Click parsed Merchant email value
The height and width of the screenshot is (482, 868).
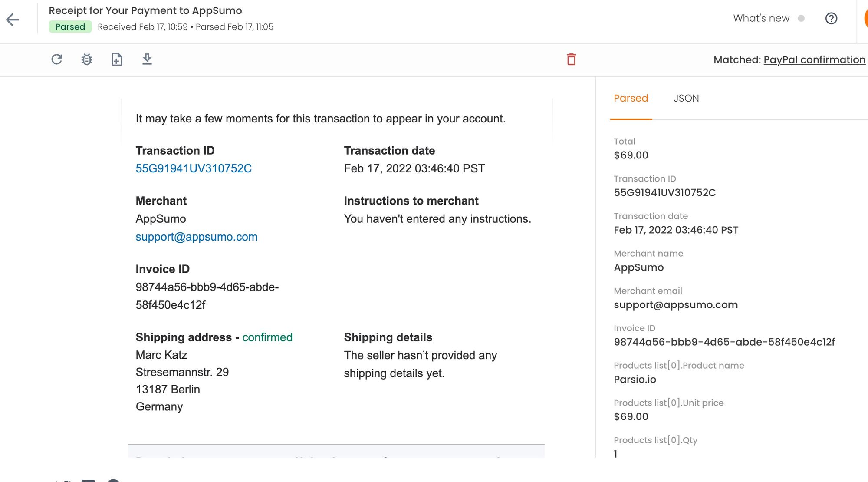(675, 305)
